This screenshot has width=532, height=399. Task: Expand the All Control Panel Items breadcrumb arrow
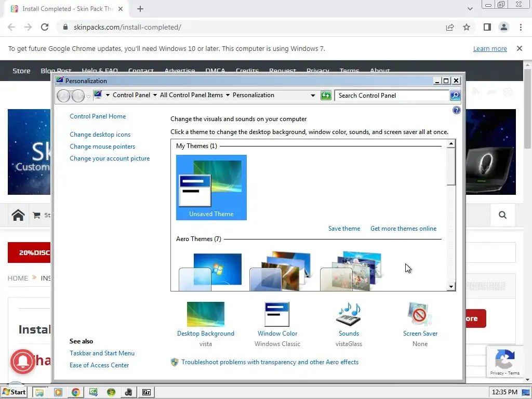click(228, 96)
